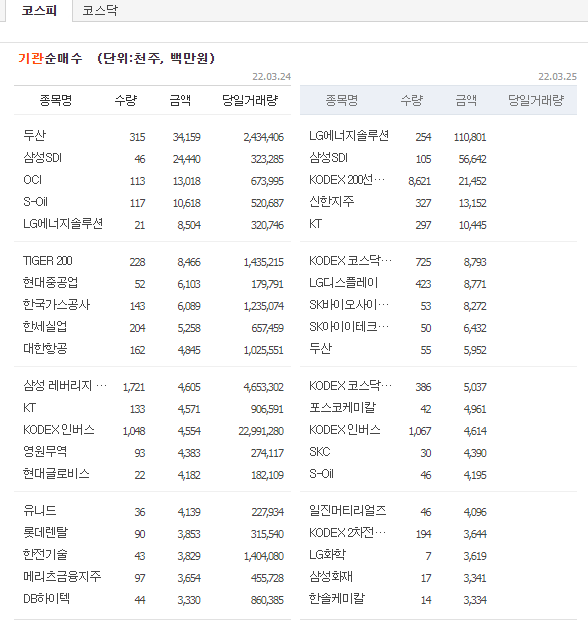Viewport: 588px width, 630px height.
Task: Open KT row with amount 4,571
Action: coord(29,408)
